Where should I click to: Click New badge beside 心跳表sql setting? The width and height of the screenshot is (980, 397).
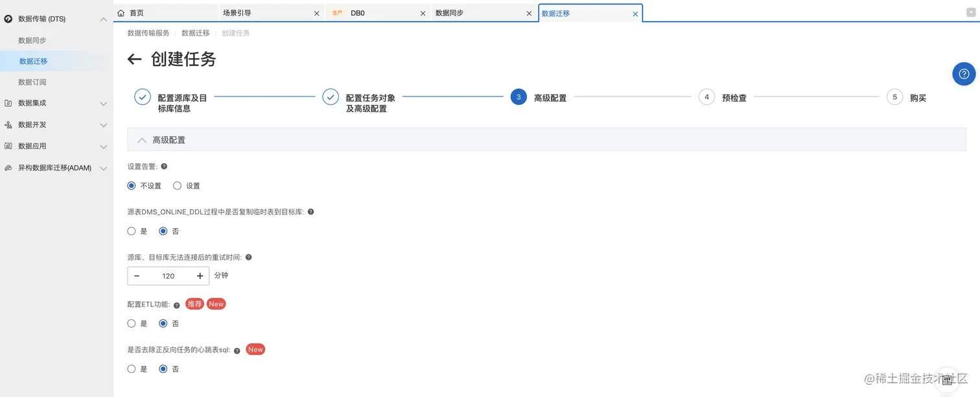coord(255,349)
